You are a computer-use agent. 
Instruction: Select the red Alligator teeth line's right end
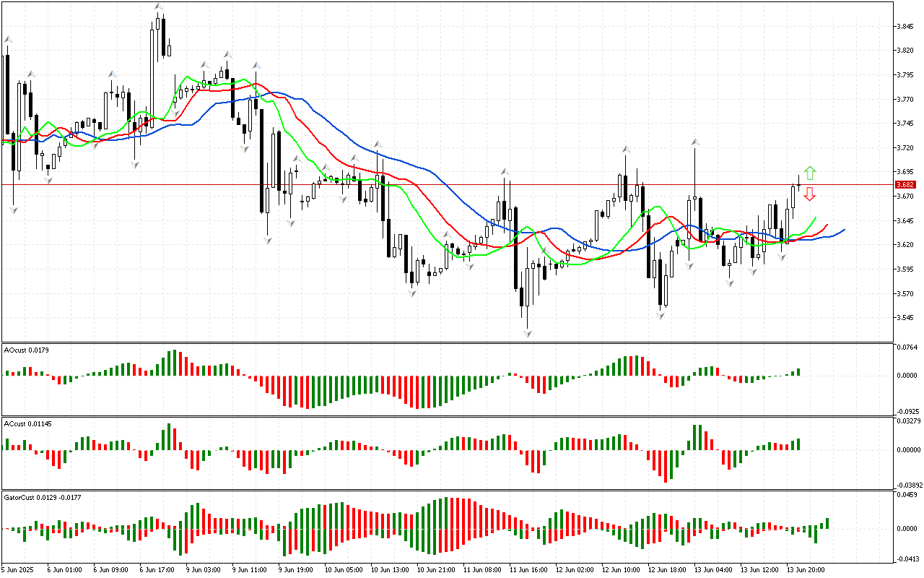click(x=827, y=224)
